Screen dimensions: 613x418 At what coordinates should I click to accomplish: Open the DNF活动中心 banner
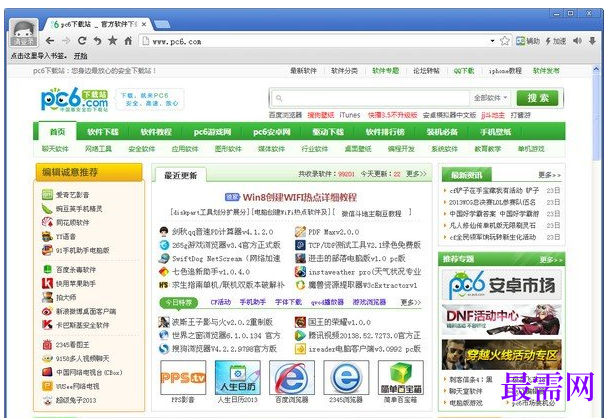pyautogui.click(x=502, y=319)
